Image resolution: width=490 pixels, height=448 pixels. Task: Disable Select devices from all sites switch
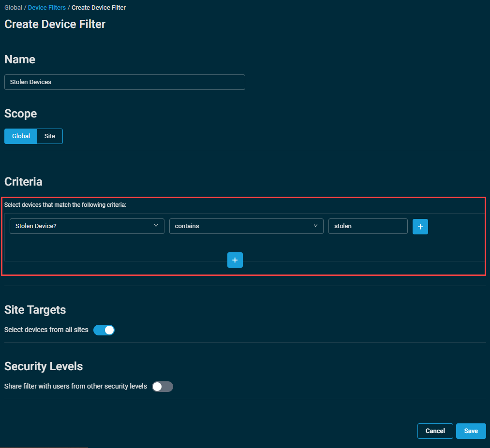(x=104, y=330)
